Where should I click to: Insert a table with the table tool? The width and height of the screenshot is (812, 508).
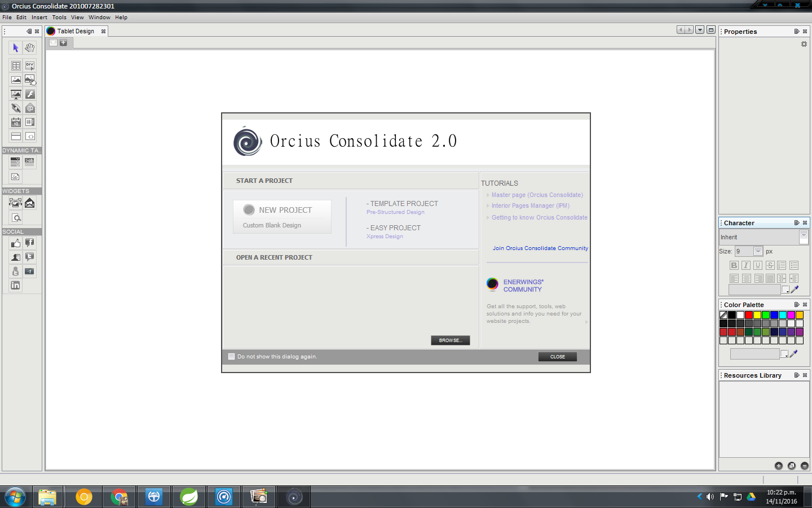click(x=16, y=66)
